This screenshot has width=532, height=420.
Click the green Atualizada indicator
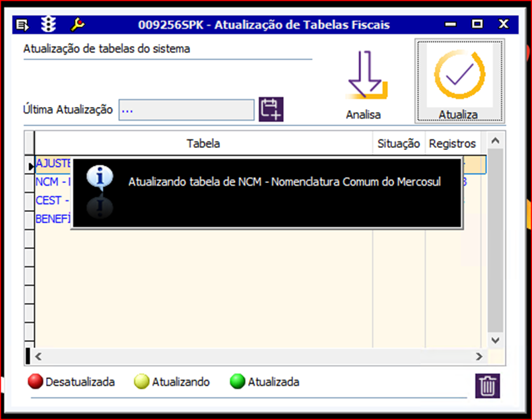tap(237, 381)
